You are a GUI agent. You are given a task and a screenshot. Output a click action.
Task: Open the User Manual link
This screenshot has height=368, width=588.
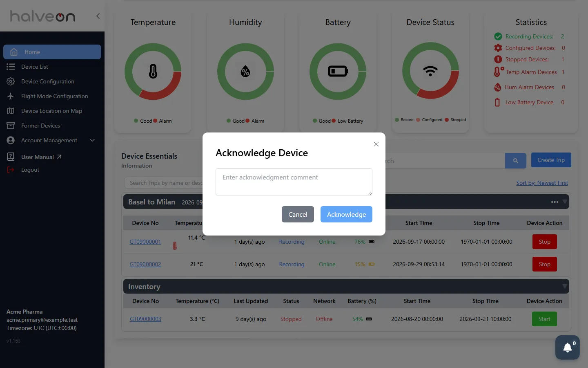41,157
